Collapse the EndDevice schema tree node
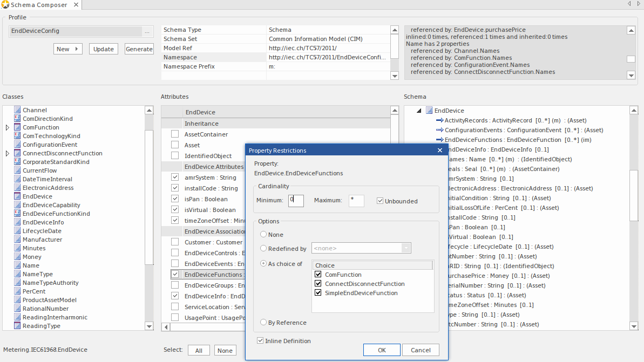The image size is (644, 362). tap(419, 111)
